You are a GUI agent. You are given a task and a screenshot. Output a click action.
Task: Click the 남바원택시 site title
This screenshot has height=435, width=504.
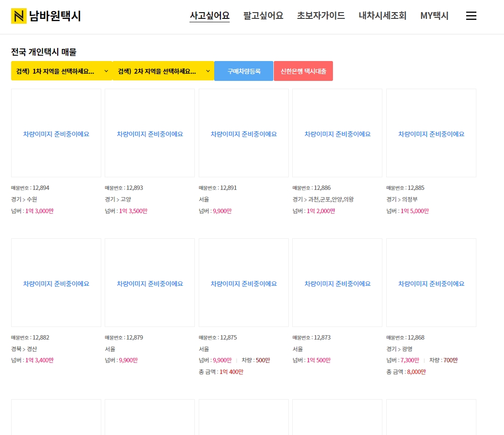pos(55,16)
